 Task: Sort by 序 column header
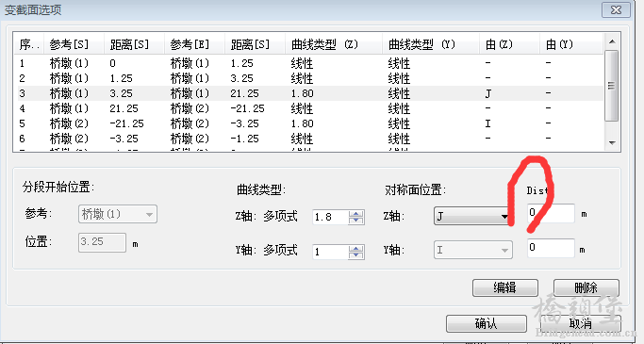(x=28, y=44)
